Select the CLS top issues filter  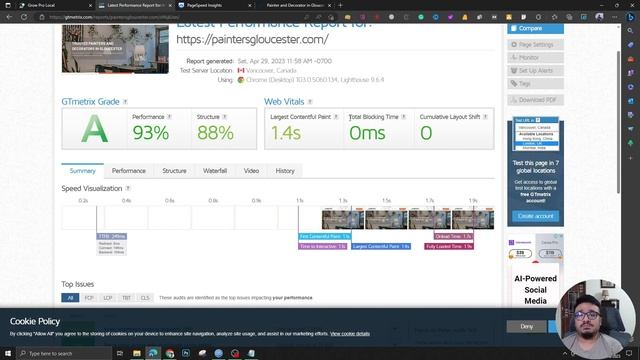pyautogui.click(x=145, y=298)
